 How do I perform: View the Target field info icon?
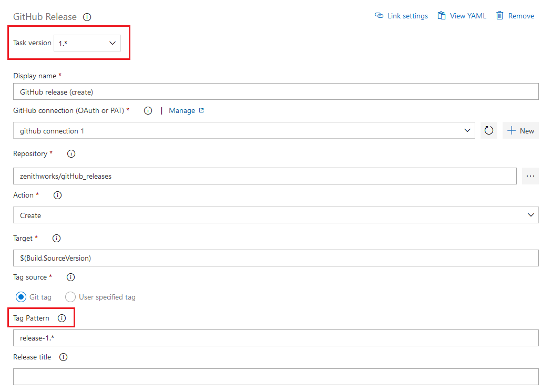[56, 238]
